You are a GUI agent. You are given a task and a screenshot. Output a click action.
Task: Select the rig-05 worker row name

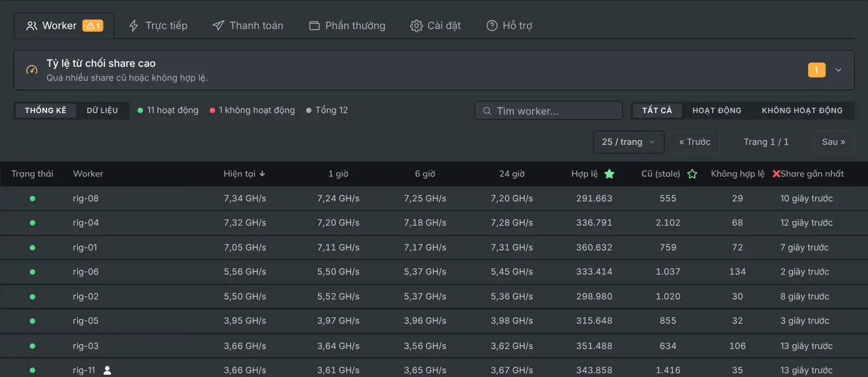86,321
